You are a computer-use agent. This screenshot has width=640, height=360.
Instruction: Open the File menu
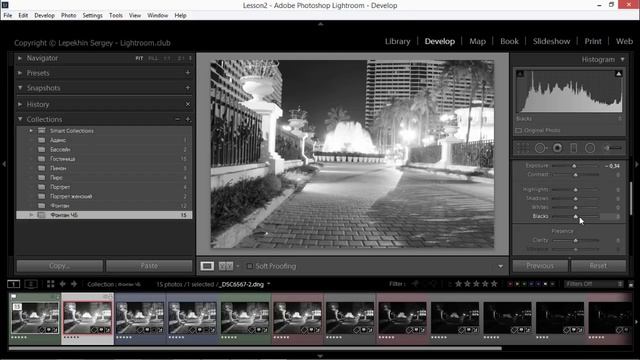pos(7,16)
